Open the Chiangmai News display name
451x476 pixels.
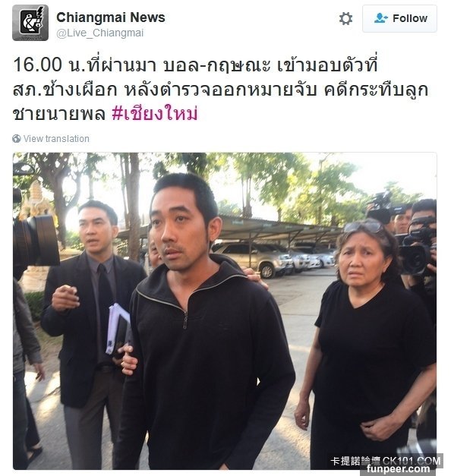[x=111, y=17]
